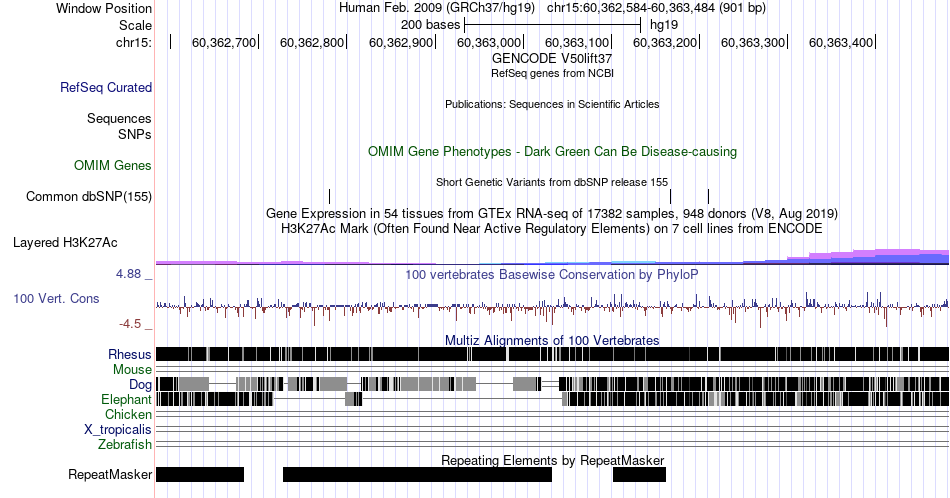Click the Dog alignment block row
Screen dimensions: 950x498
pyautogui.click(x=552, y=384)
